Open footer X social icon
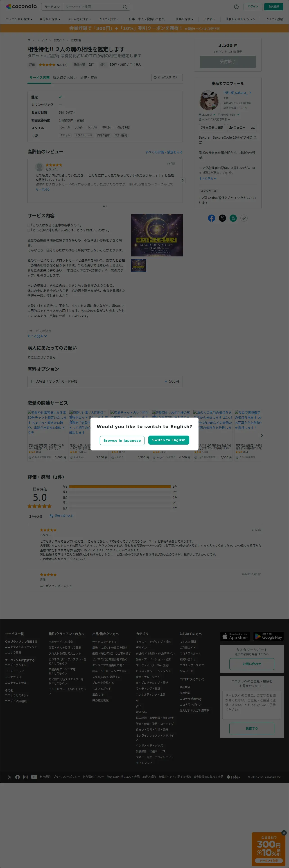The width and height of the screenshot is (289, 868). (9, 777)
